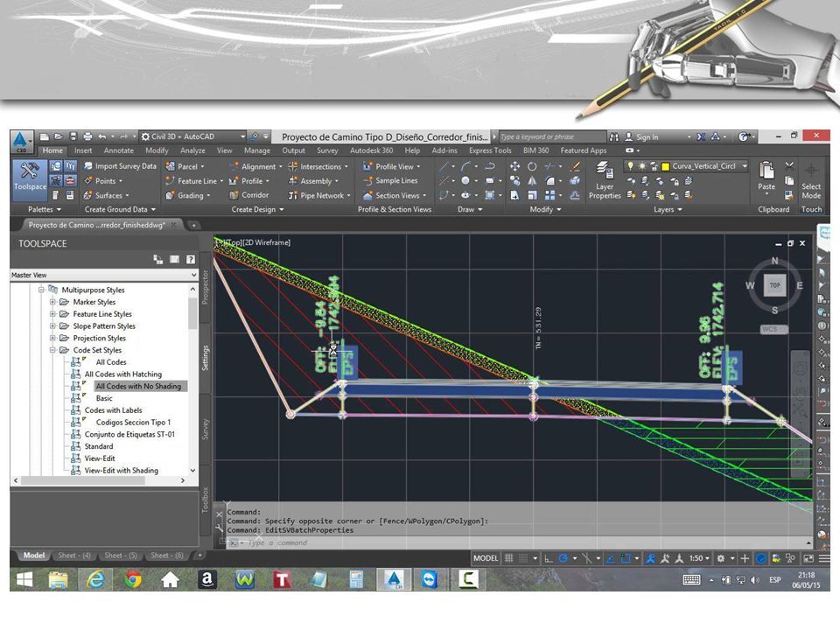The height and width of the screenshot is (630, 840).
Task: Click the command line input
Action: pyautogui.click(x=514, y=542)
